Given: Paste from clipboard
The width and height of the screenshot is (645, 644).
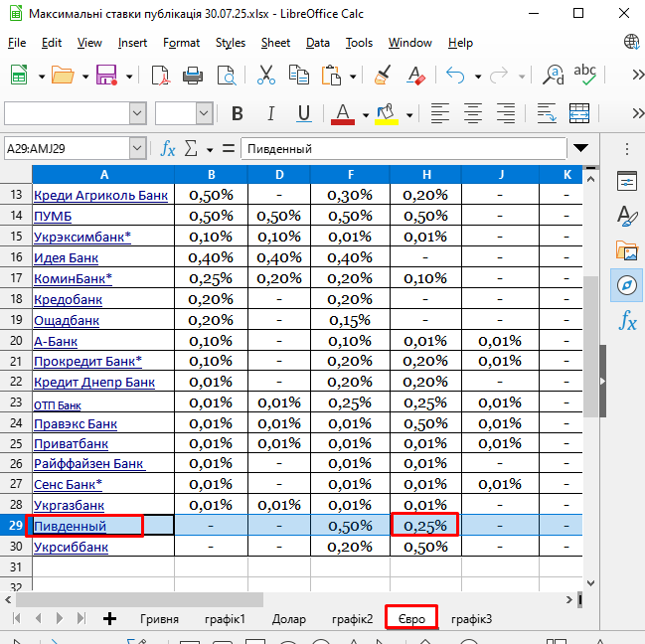Looking at the screenshot, I should pos(332,76).
